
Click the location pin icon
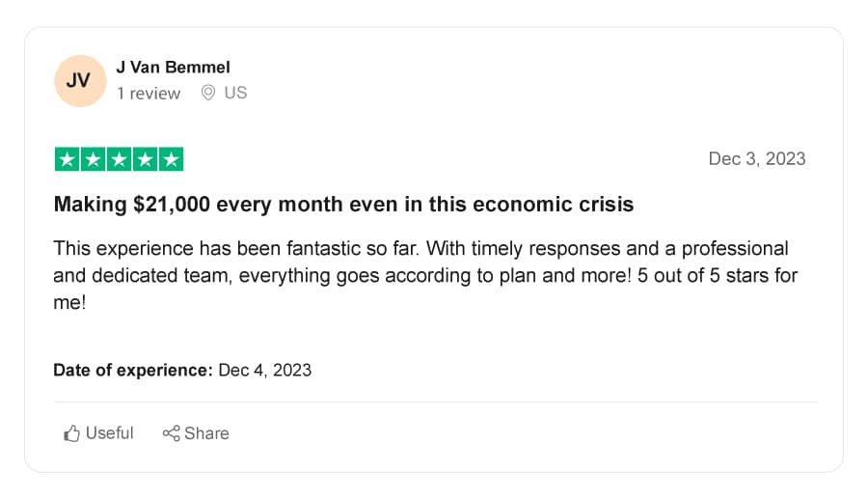(208, 93)
